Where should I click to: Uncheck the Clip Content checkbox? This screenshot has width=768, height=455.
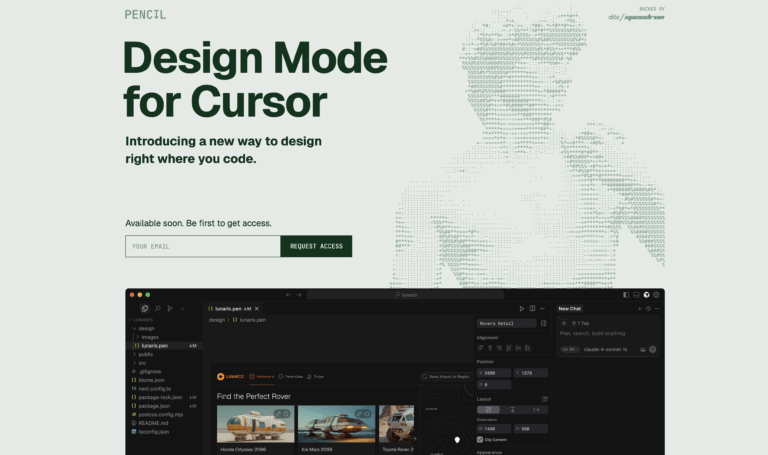[480, 440]
